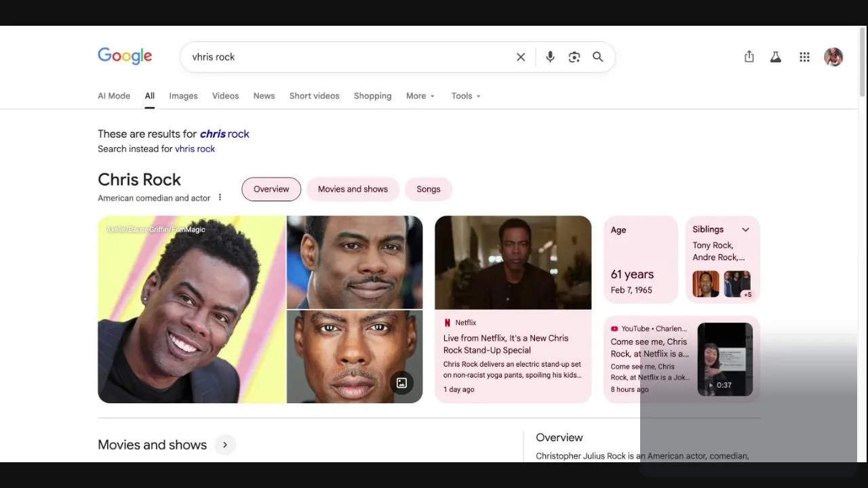The image size is (868, 488).
Task: Expand Movies and shows arrow button
Action: coord(224,445)
